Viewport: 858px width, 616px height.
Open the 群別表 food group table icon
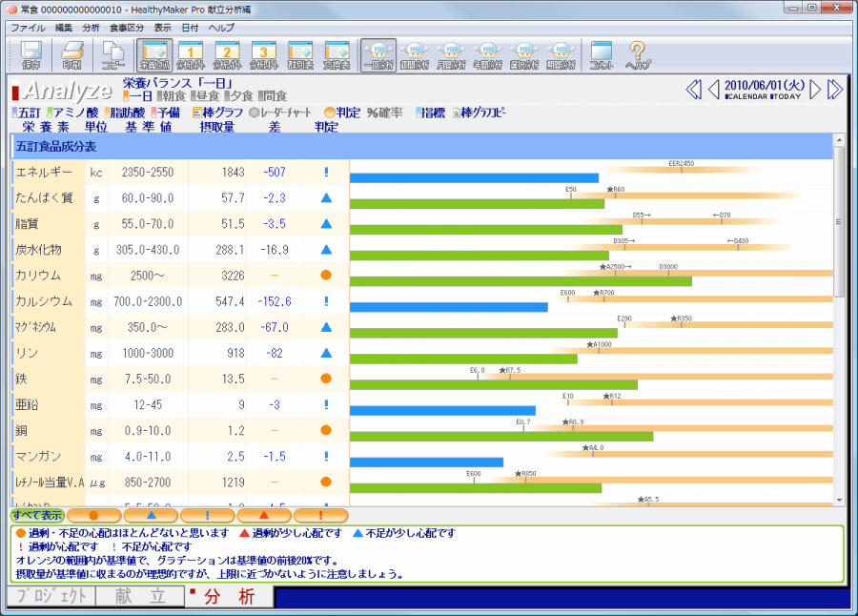tap(300, 55)
